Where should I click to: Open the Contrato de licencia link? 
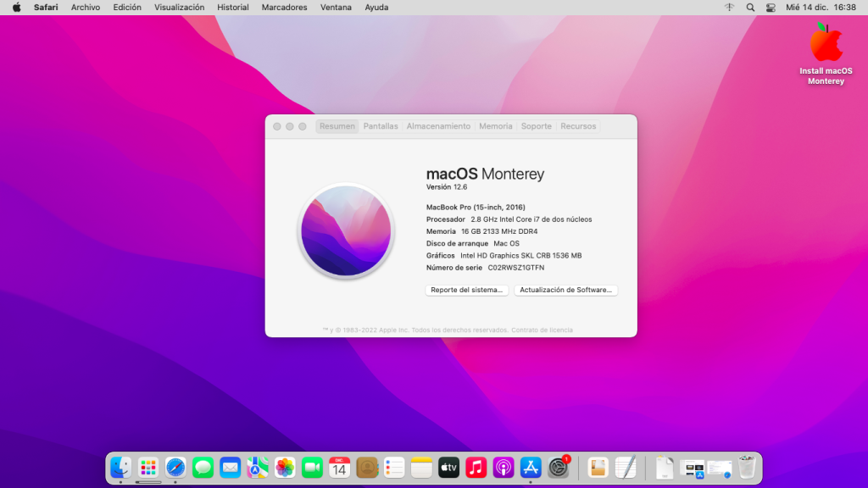click(x=542, y=330)
